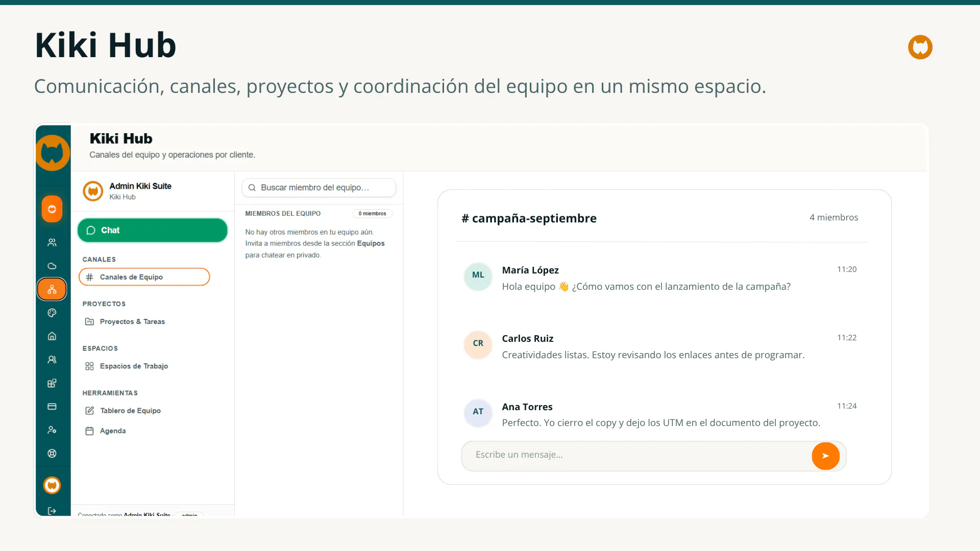Open the people icon in the sidebar
The image size is (980, 551).
point(52,242)
